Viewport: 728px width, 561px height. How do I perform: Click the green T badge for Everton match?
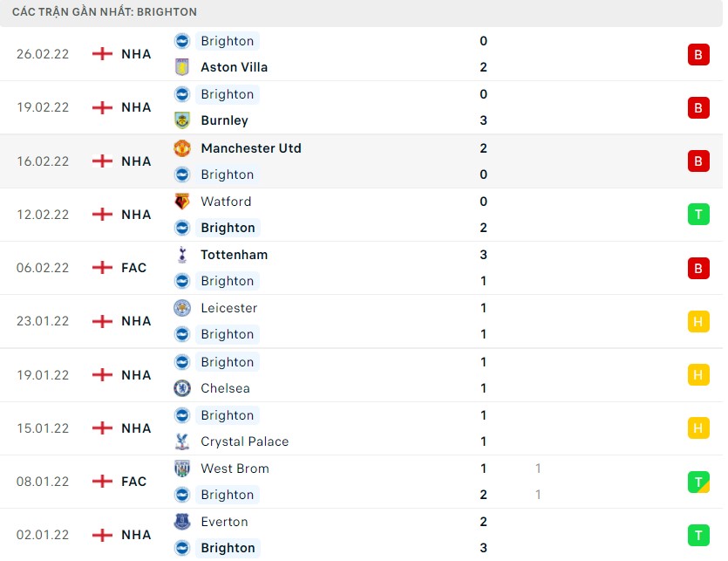point(697,535)
